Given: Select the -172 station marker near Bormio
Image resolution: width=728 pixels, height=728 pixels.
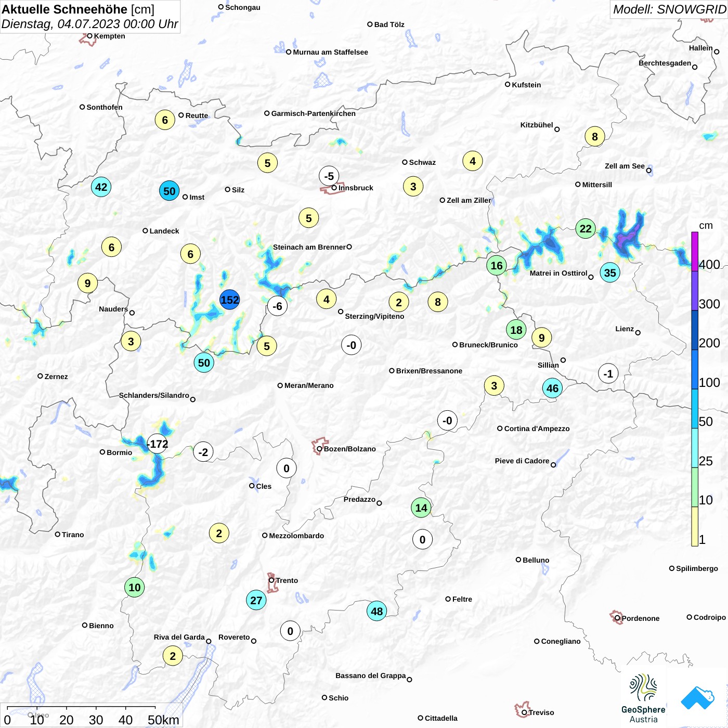Looking at the screenshot, I should tap(157, 444).
